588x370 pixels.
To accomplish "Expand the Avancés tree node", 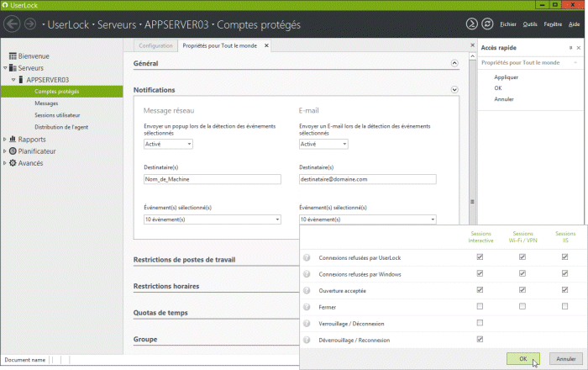I will 5,163.
